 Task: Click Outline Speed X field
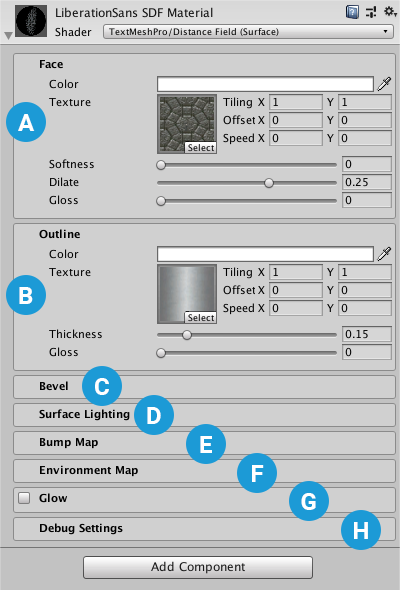[x=296, y=308]
